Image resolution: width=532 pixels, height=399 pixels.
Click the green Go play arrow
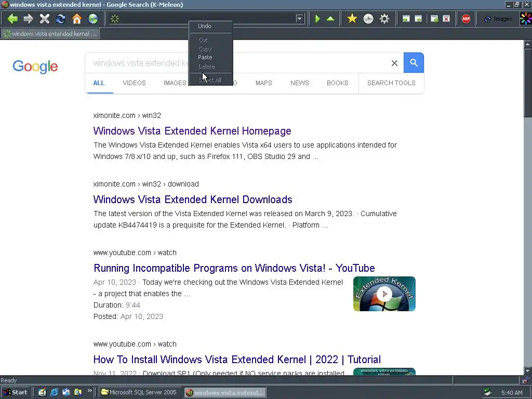[317, 19]
